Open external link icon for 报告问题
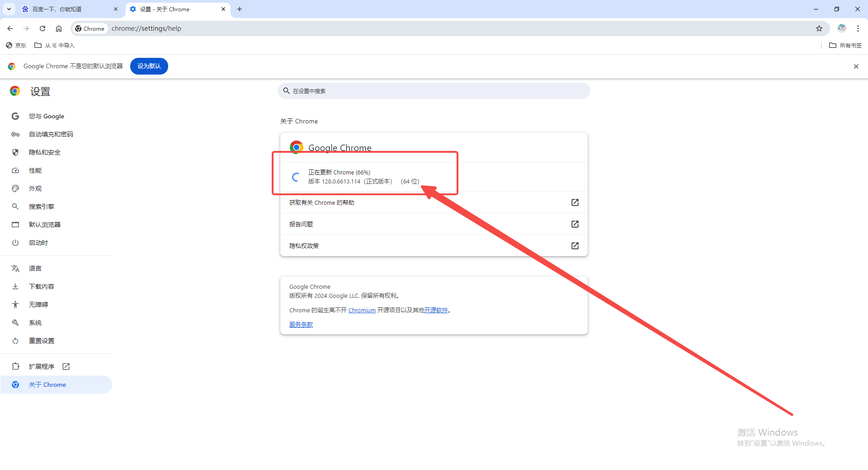 (x=575, y=224)
